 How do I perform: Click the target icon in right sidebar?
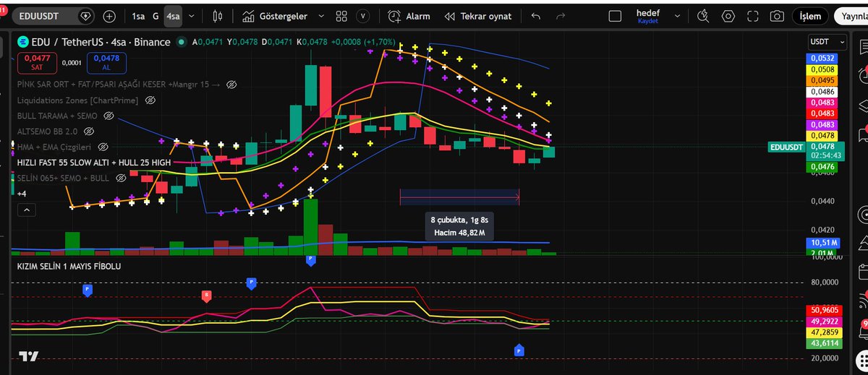863,215
